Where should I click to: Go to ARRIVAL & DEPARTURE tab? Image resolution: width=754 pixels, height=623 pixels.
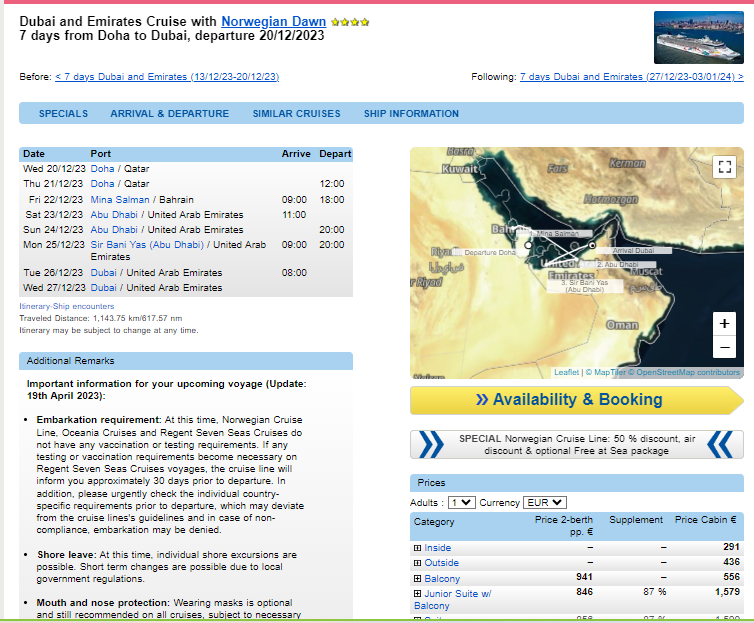click(x=169, y=113)
